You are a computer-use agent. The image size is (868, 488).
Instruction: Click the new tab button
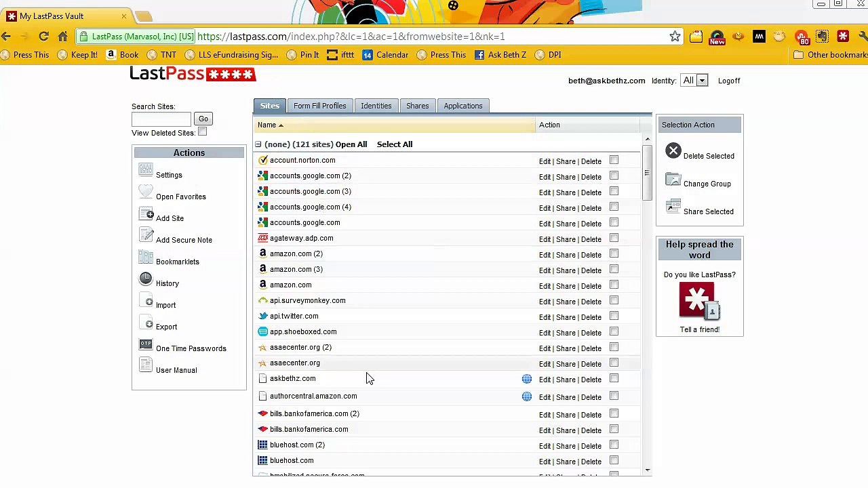[x=144, y=16]
